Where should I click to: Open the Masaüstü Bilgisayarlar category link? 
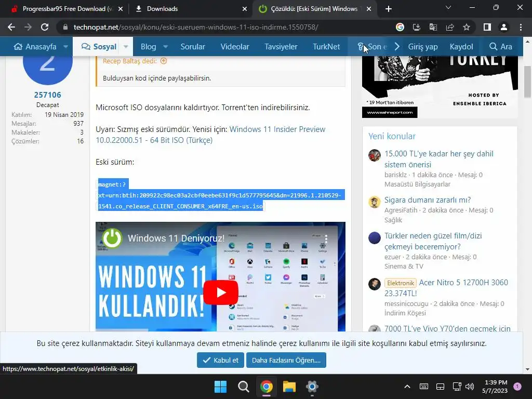[x=417, y=184]
